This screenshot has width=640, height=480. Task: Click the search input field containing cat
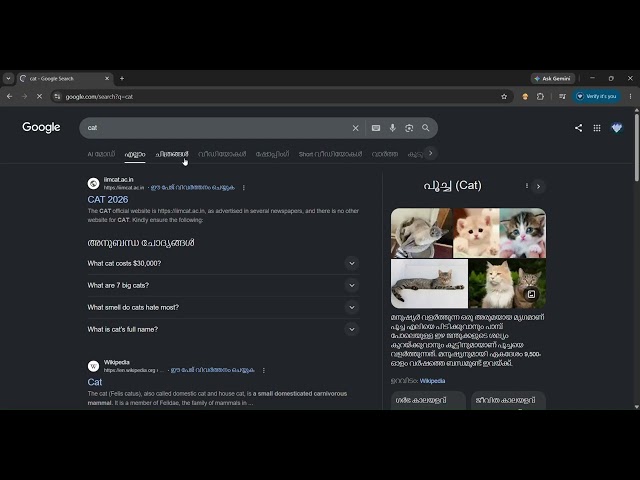pos(216,128)
